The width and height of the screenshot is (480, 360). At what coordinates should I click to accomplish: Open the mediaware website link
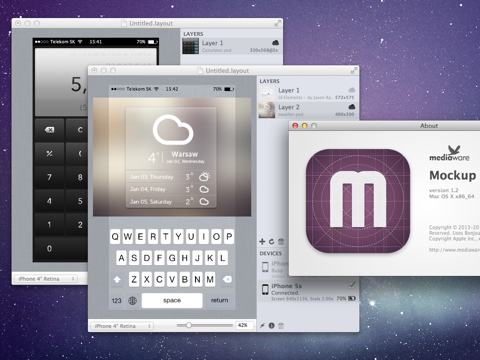tap(454, 250)
